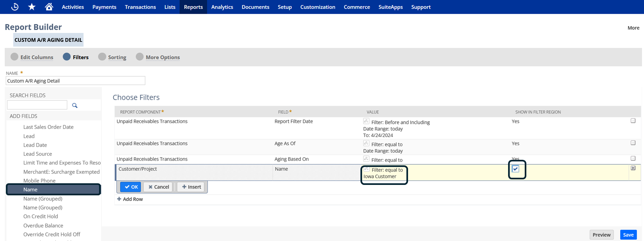644x241 pixels.
Task: Select Last Sales Order Date field
Action: (48, 127)
